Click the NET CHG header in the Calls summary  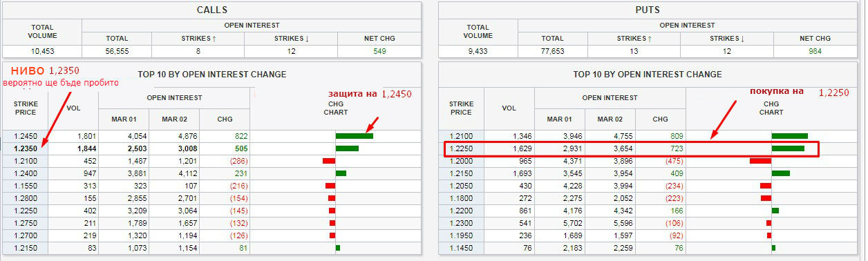click(379, 39)
